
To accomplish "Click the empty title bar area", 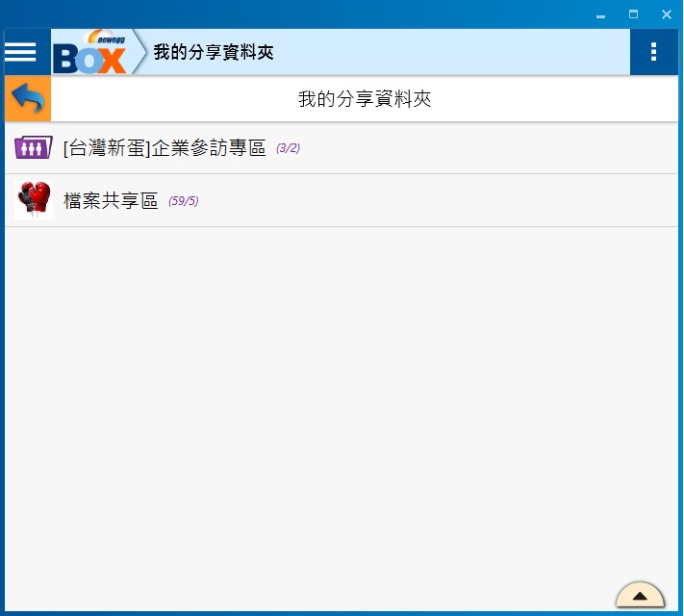I will tap(289, 14).
